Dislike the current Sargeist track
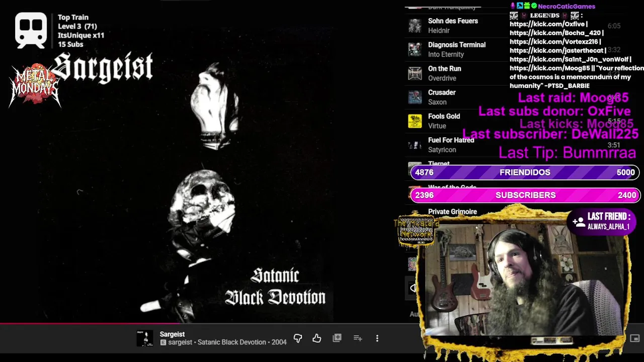The image size is (644, 362). tap(298, 338)
